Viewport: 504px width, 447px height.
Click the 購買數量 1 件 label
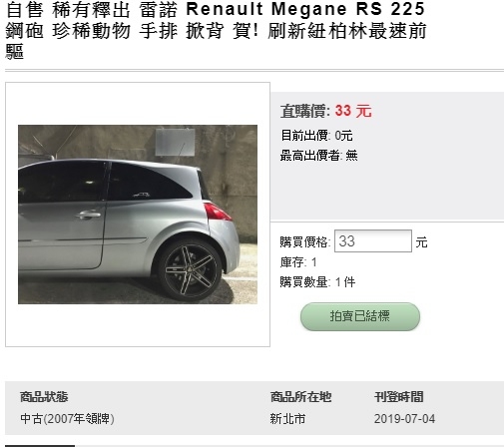point(317,282)
